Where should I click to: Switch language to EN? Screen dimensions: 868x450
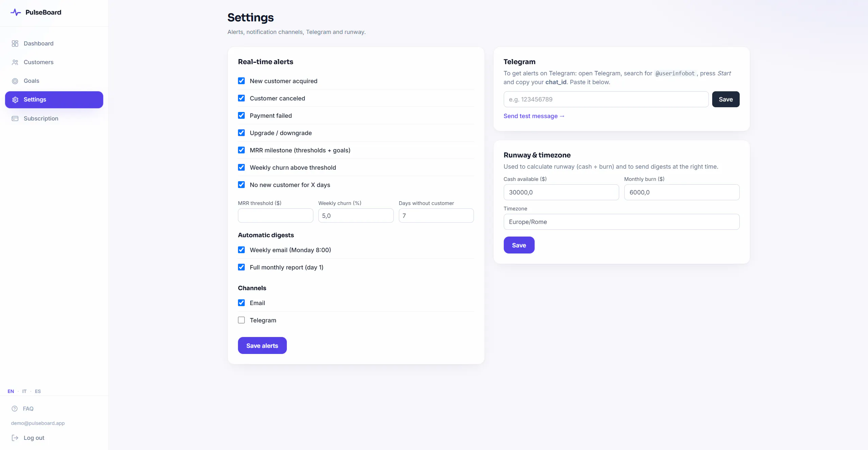coord(11,391)
